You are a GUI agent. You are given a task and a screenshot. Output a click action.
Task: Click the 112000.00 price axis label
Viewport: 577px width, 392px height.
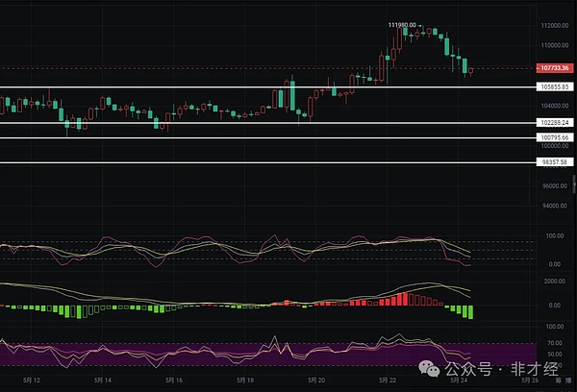pos(553,26)
